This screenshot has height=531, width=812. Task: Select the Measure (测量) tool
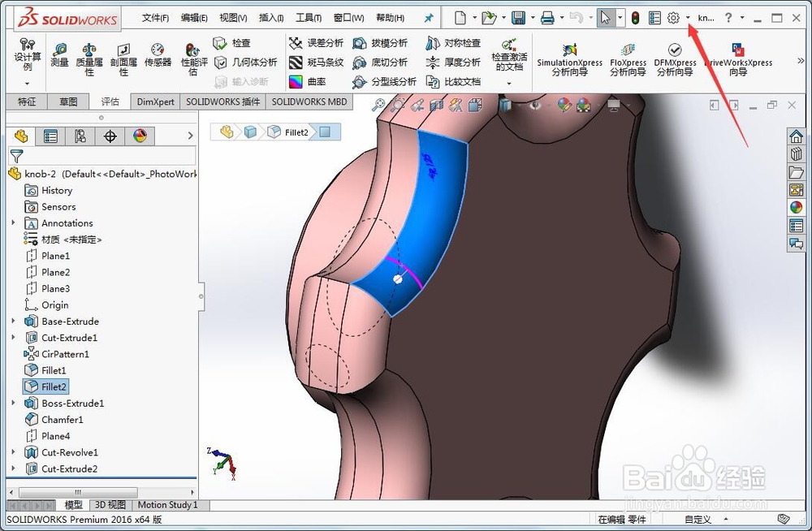coord(59,56)
